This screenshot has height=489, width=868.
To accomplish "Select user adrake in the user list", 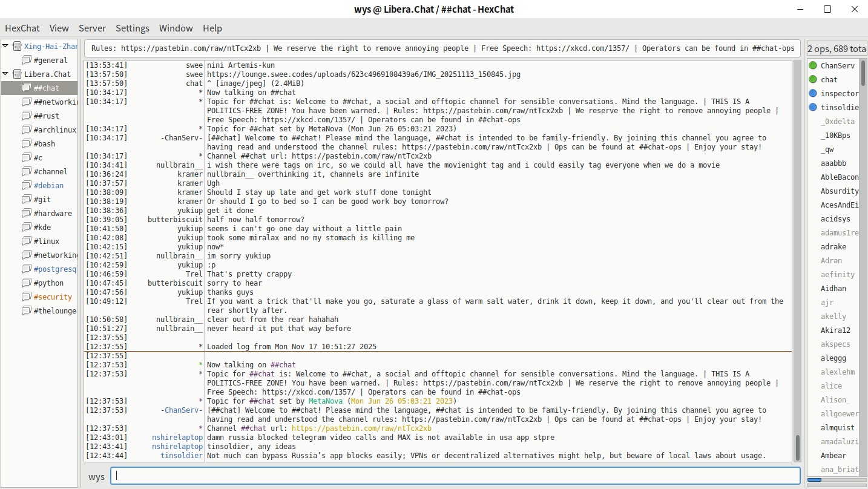I will pos(833,246).
